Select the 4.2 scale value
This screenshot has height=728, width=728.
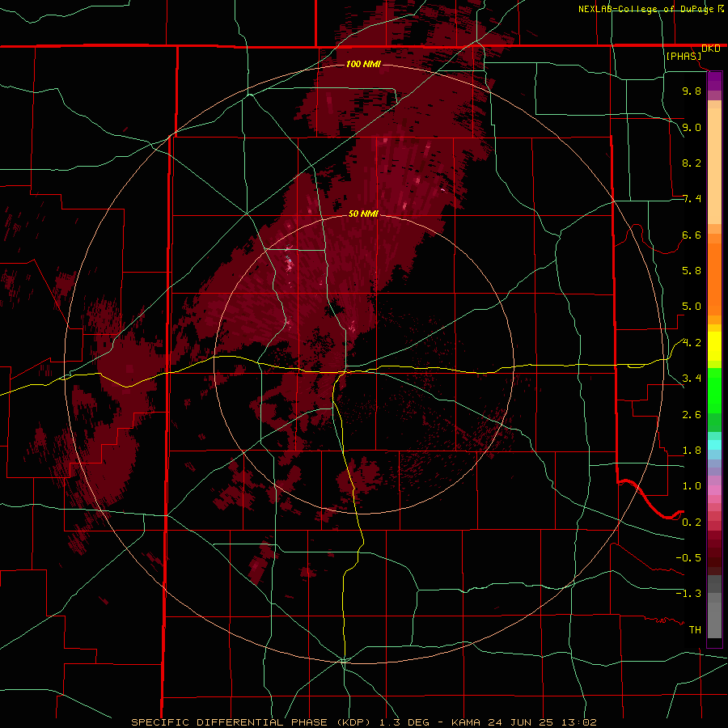[x=692, y=343]
